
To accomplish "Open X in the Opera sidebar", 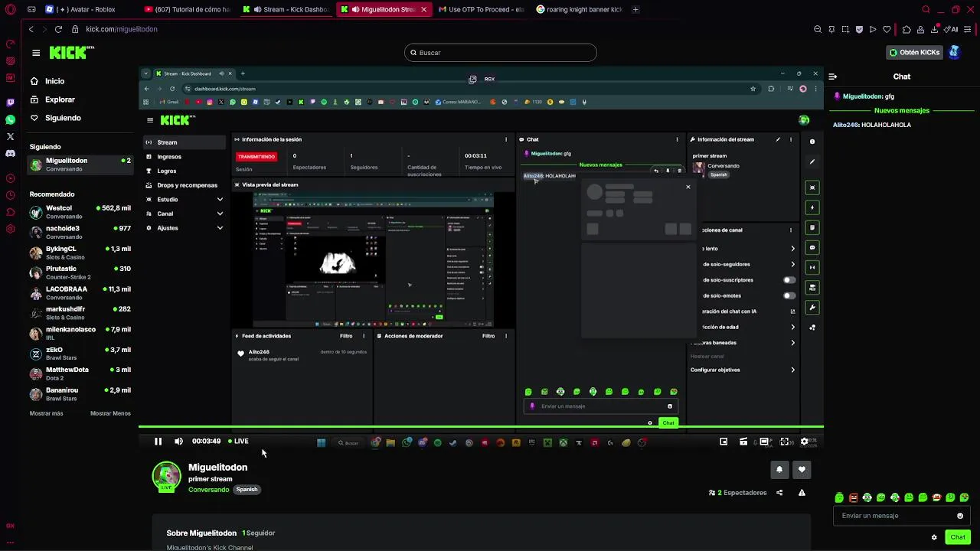I will (x=10, y=136).
